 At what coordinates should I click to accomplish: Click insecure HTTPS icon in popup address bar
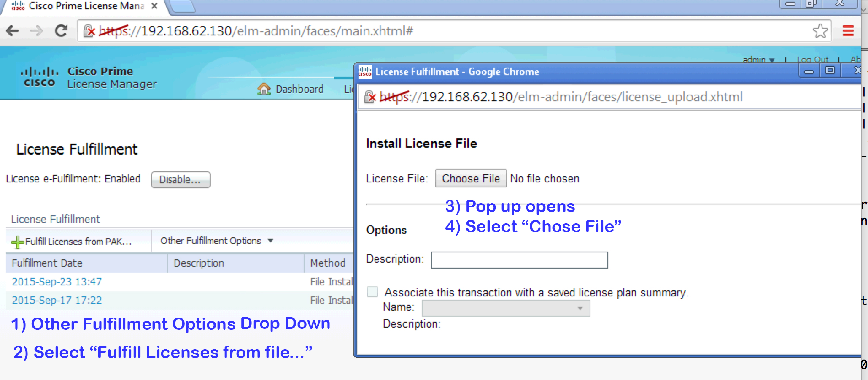click(x=370, y=97)
